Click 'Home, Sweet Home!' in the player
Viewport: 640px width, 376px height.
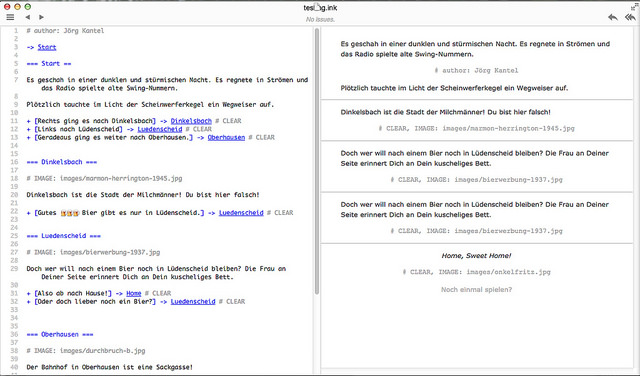point(476,256)
